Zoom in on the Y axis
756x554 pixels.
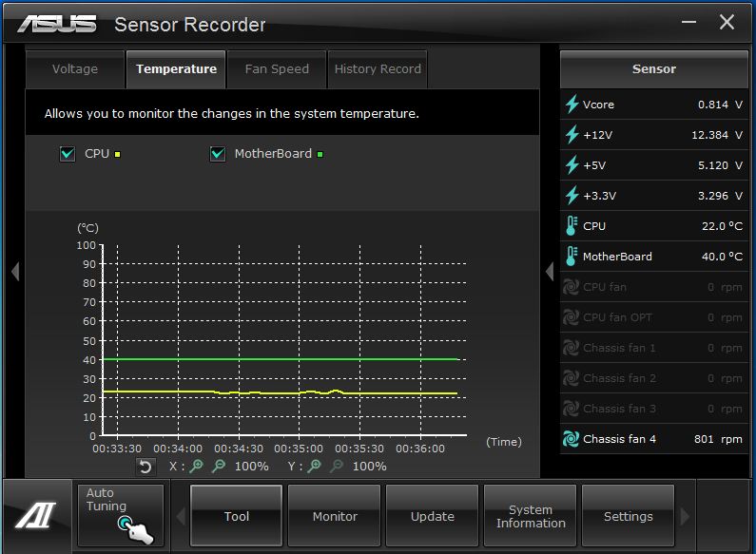[x=315, y=466]
